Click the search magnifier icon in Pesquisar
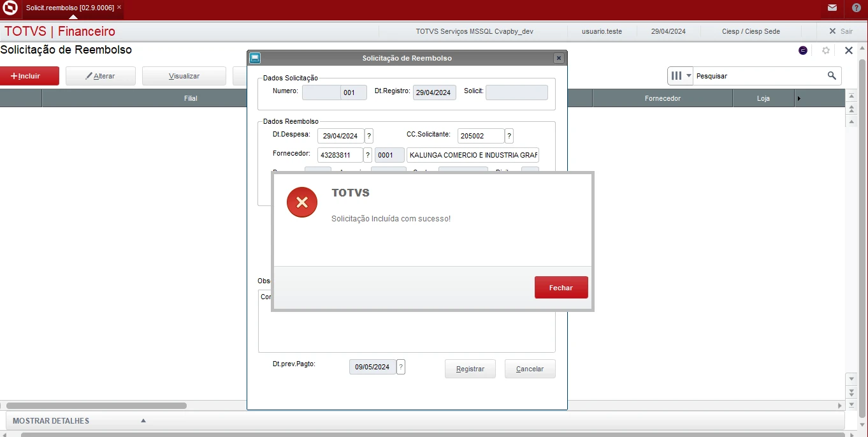The image size is (868, 437). tap(832, 76)
